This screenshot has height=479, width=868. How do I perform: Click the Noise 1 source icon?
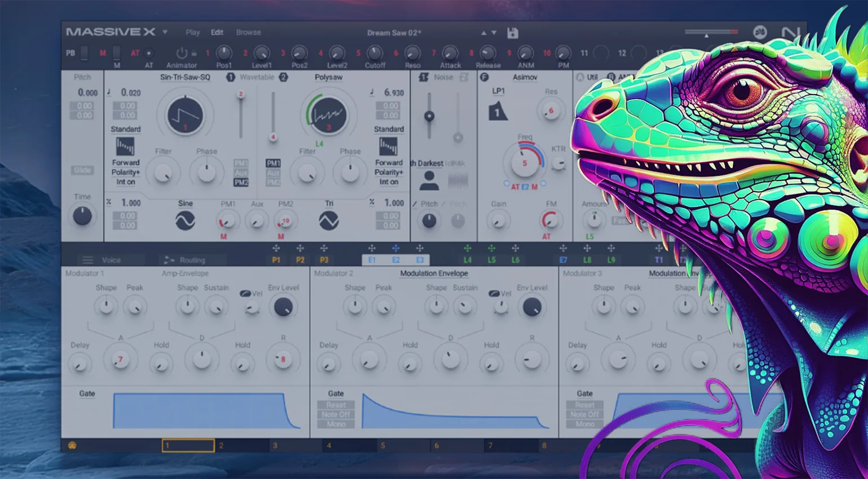(x=423, y=77)
